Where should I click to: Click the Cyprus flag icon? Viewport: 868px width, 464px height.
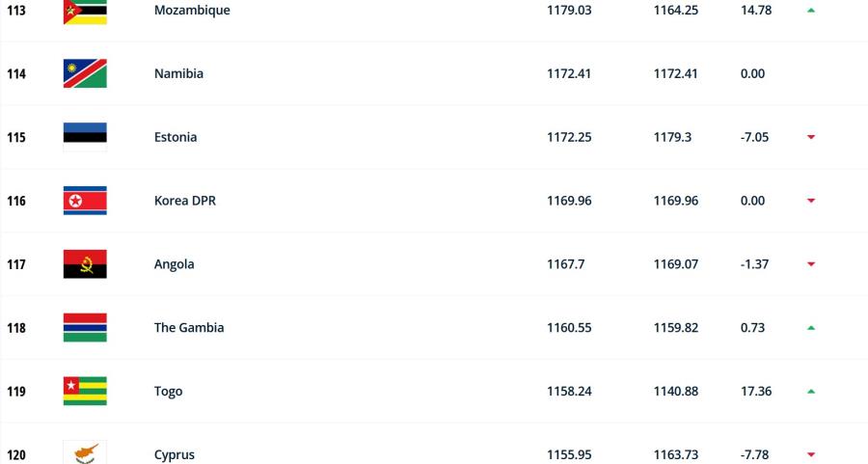point(85,453)
